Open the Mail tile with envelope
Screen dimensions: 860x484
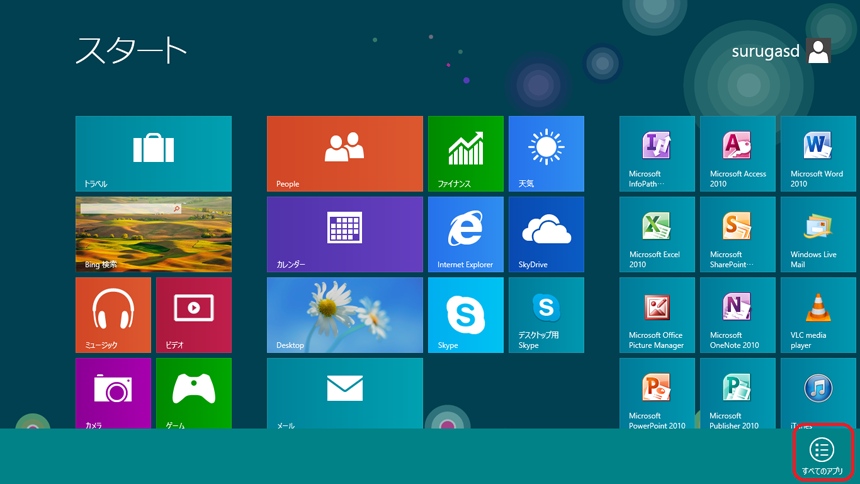point(345,393)
